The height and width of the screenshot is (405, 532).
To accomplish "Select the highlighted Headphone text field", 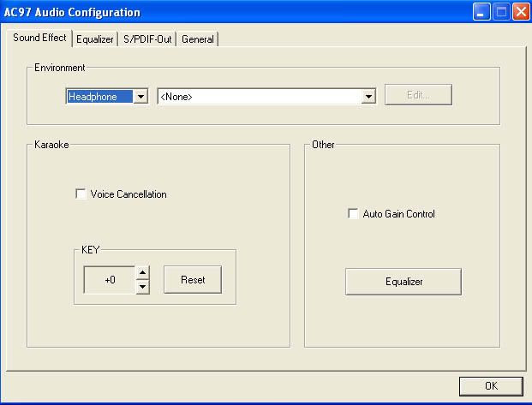I will [99, 97].
